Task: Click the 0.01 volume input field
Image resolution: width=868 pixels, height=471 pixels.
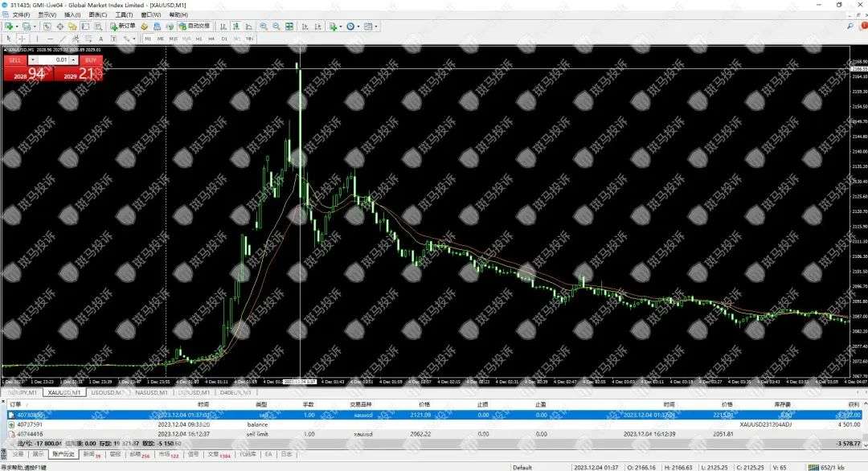Action: (53, 59)
